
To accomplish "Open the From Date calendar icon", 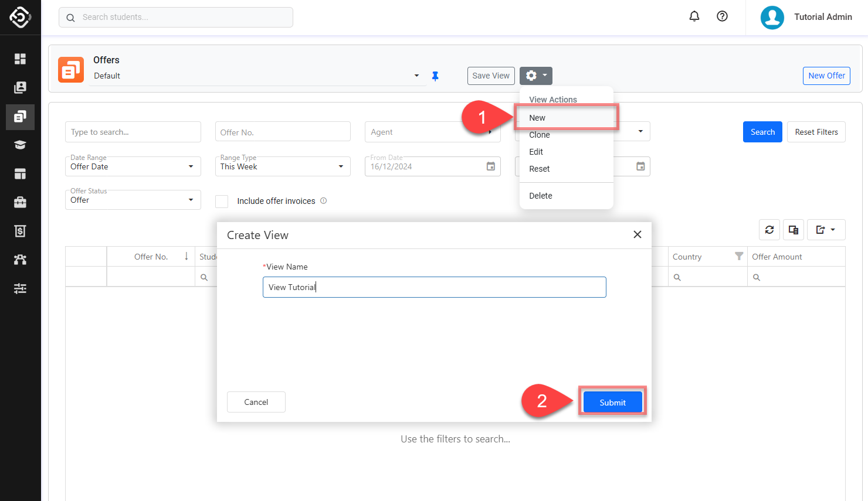I will pos(491,166).
